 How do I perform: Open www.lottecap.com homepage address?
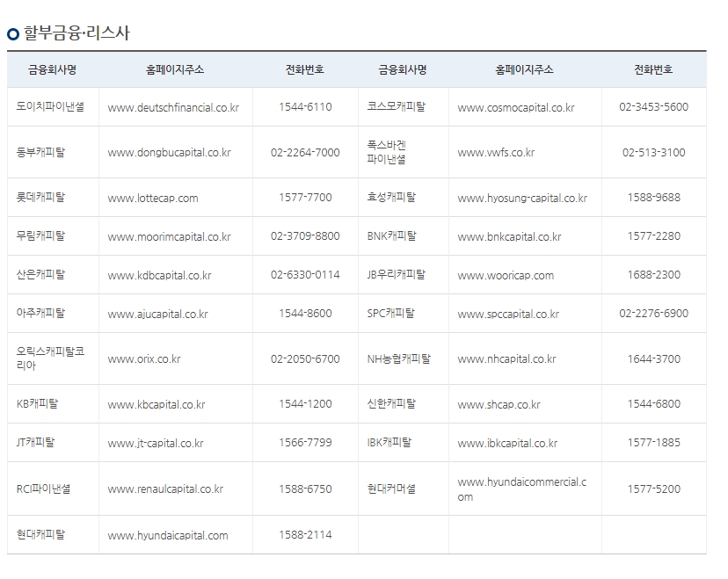tap(153, 198)
